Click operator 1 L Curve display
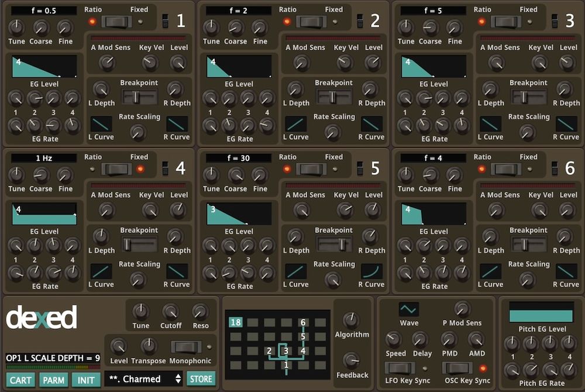Screen dimensions: 585x392 pyautogui.click(x=101, y=124)
